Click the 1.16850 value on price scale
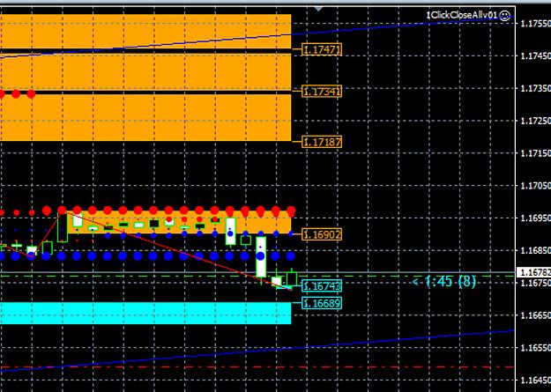This screenshot has width=551, height=392. 535,250
